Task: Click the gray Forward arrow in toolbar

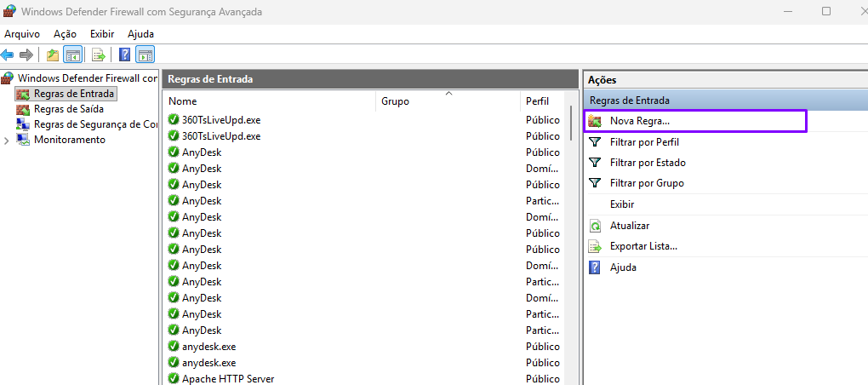Action: tap(26, 55)
